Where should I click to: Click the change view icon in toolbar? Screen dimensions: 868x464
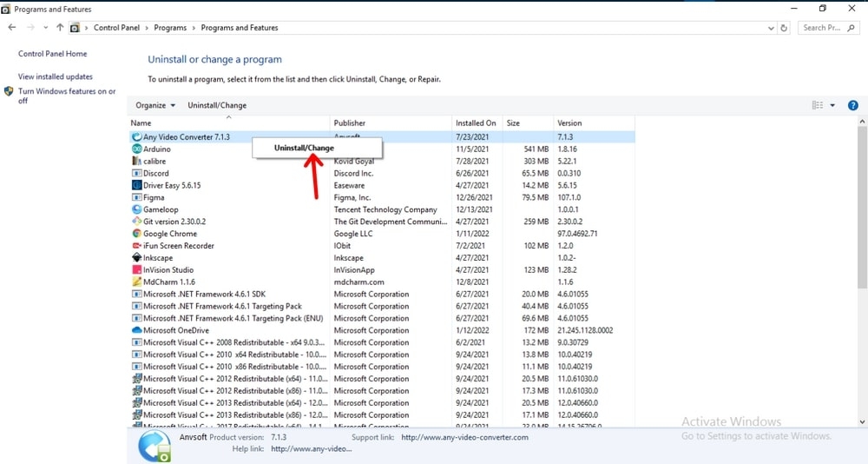point(818,105)
